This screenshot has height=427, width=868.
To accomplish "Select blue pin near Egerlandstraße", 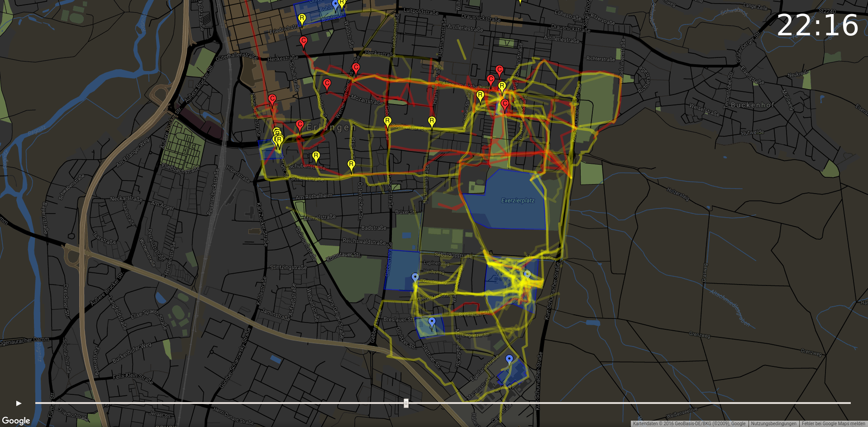I will (509, 360).
